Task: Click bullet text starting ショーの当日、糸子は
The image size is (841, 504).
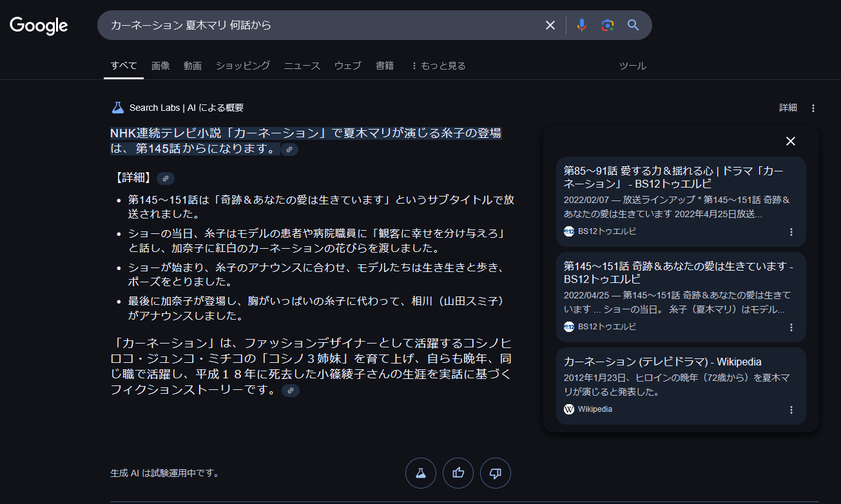Action: pyautogui.click(x=316, y=240)
